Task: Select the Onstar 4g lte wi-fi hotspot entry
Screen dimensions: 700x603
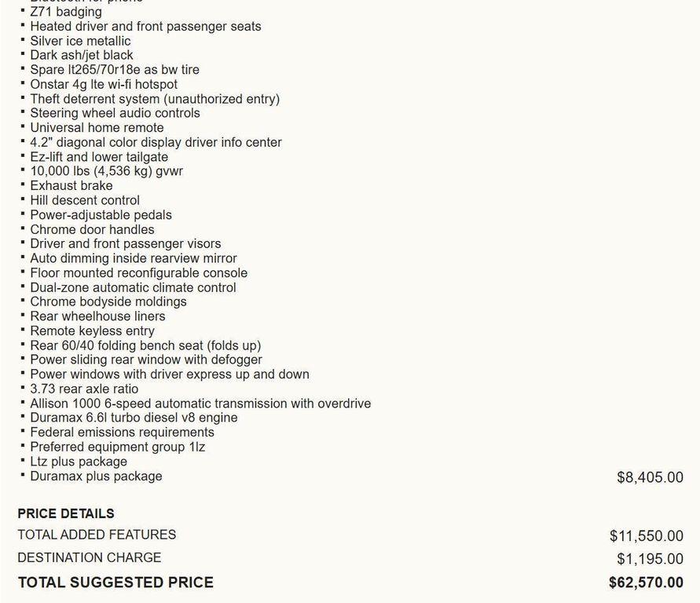Action: click(x=104, y=84)
